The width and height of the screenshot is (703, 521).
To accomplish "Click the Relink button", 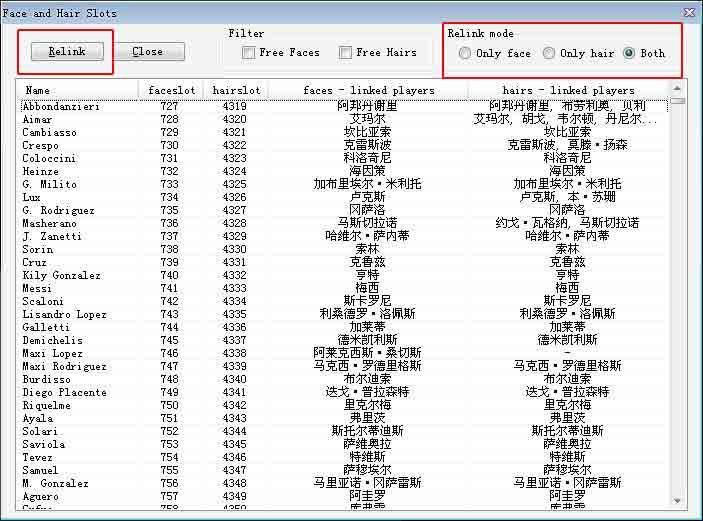I will tap(67, 51).
